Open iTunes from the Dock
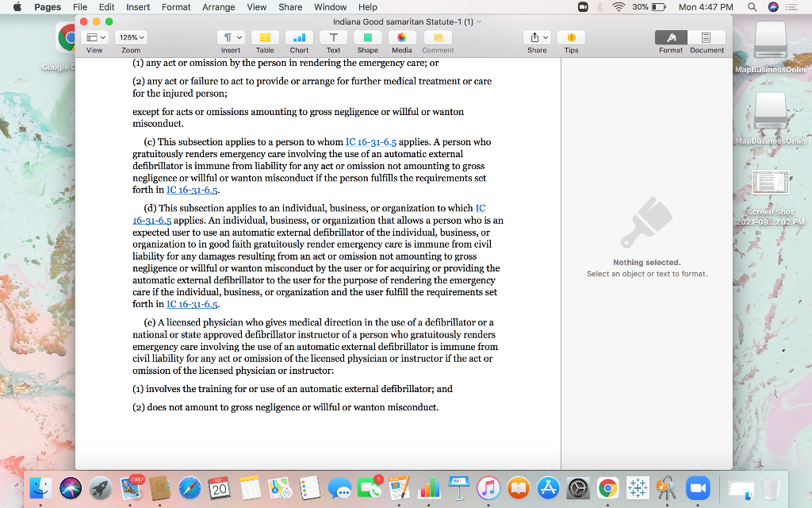812x508 pixels. [x=488, y=488]
